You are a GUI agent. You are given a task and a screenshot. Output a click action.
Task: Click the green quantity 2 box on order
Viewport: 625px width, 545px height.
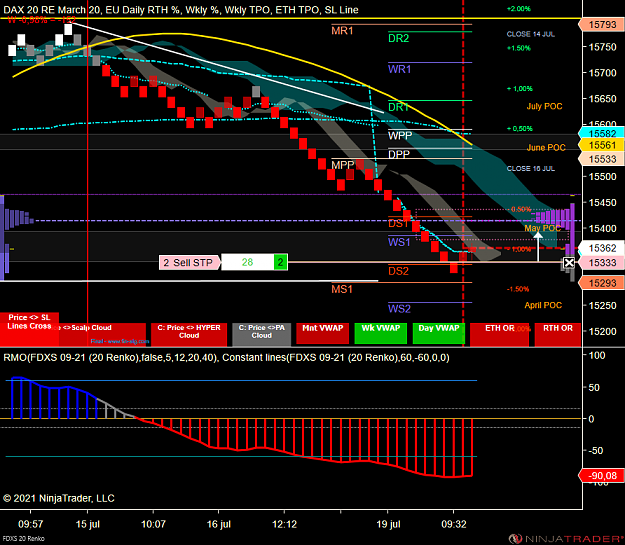[280, 262]
